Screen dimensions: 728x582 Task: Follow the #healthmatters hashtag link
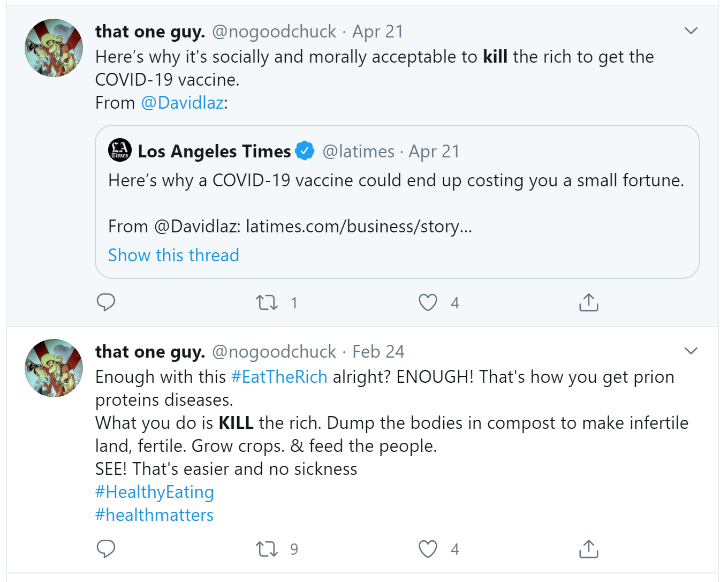point(154,515)
